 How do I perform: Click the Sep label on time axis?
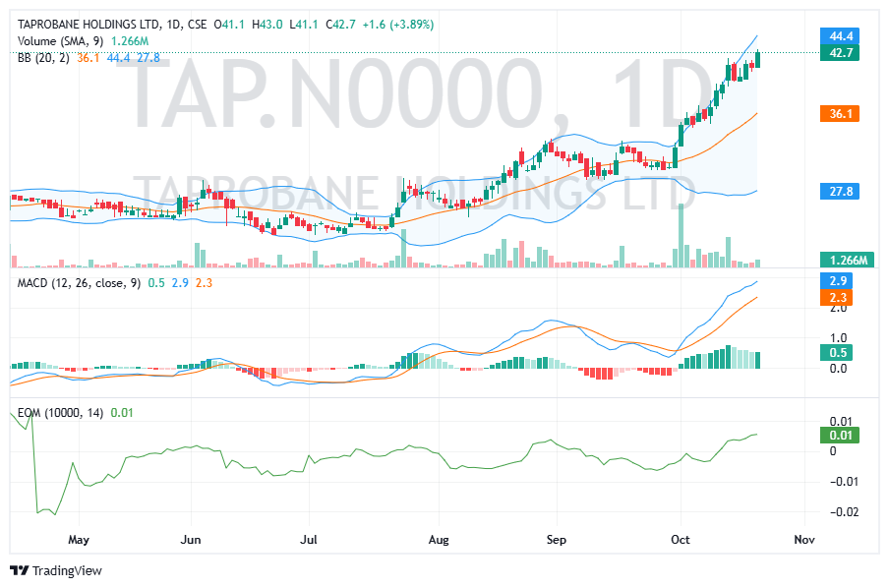click(557, 539)
